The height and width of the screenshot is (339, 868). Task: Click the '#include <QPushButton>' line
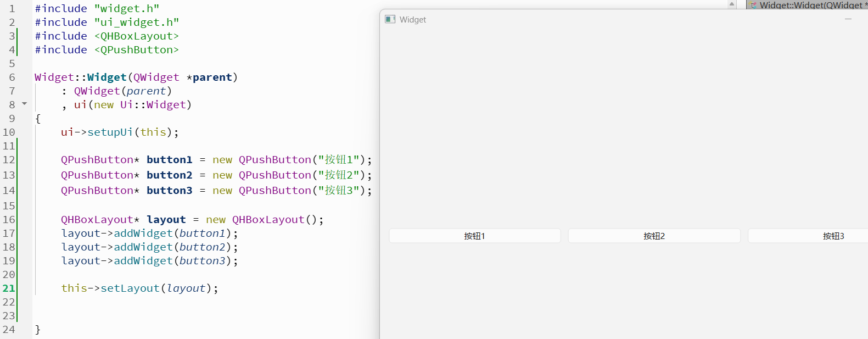tap(107, 49)
